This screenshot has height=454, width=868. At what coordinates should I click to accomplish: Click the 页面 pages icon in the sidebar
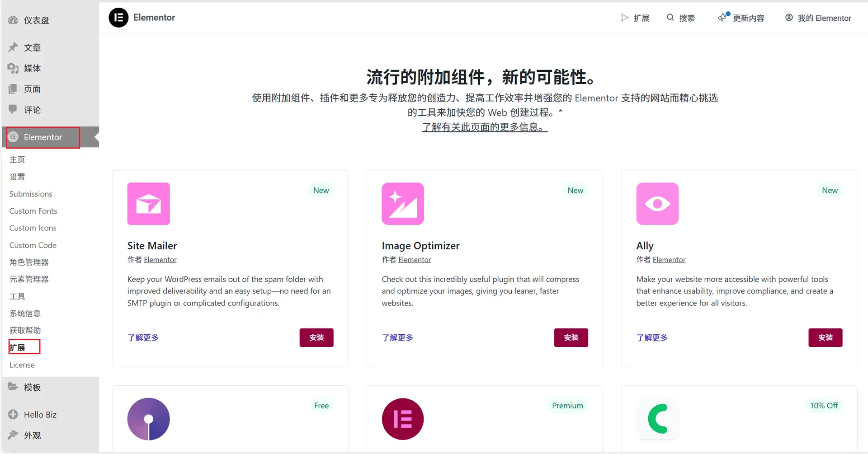(13, 89)
